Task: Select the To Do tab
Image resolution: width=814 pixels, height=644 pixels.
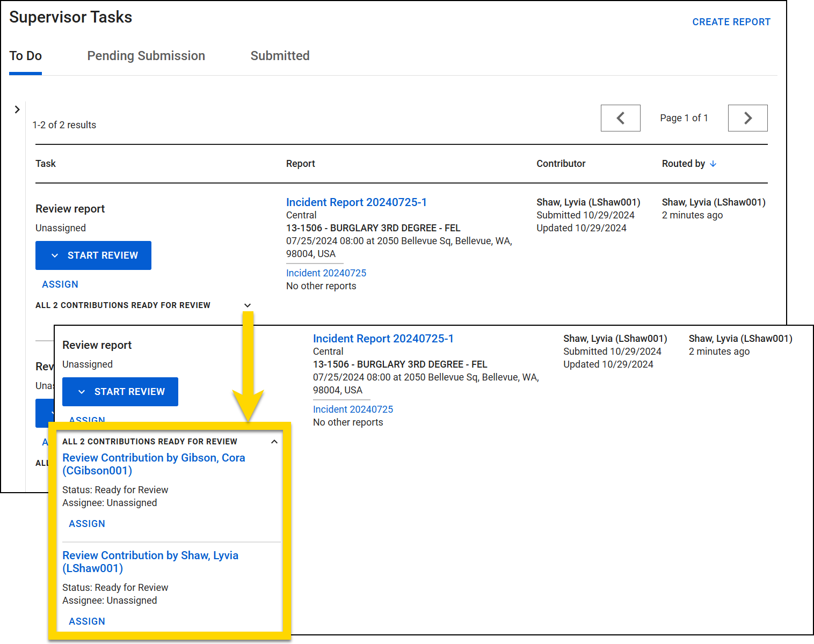Action: pyautogui.click(x=25, y=56)
